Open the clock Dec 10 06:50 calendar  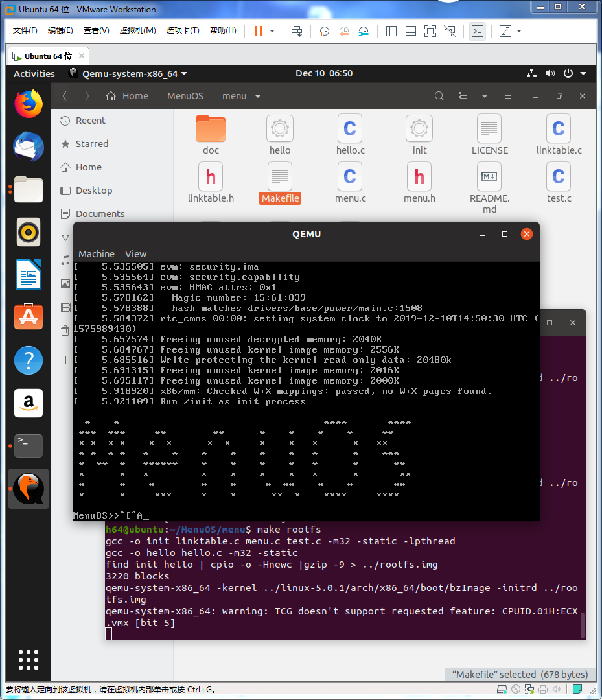(324, 73)
